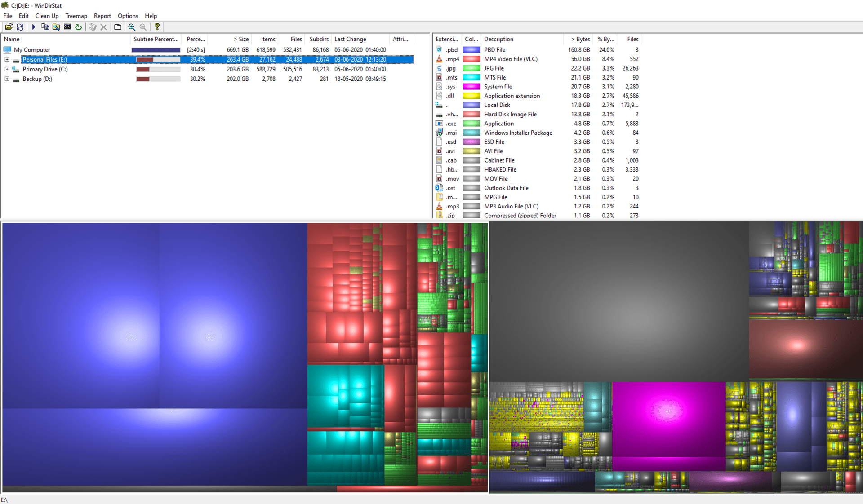Screen dimensions: 863x504
Task: Click My Computer root node
Action: 33,50
